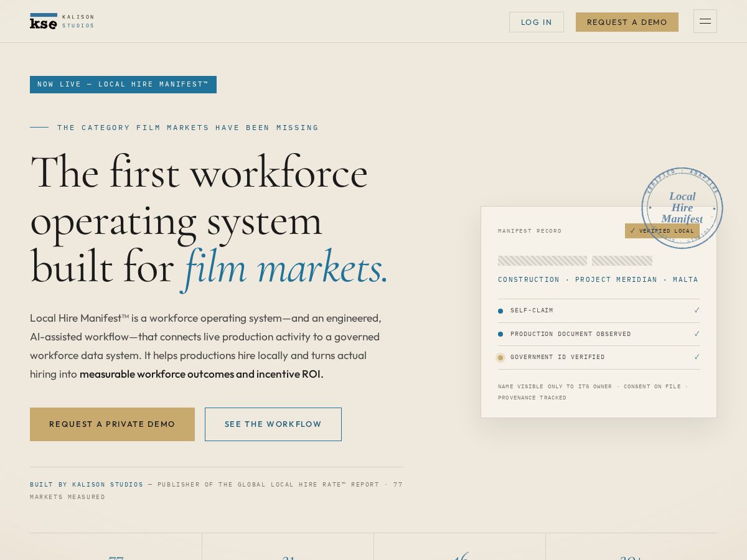The height and width of the screenshot is (560, 747).
Task: Open the hamburger menu
Action: pyautogui.click(x=705, y=21)
